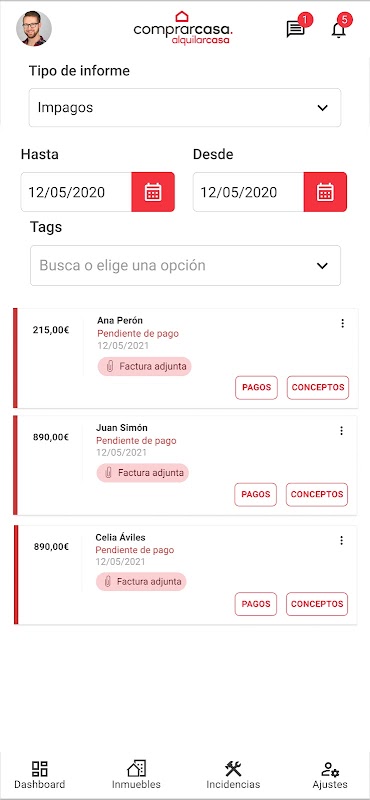Click the Desde calendar icon button

pos(325,192)
